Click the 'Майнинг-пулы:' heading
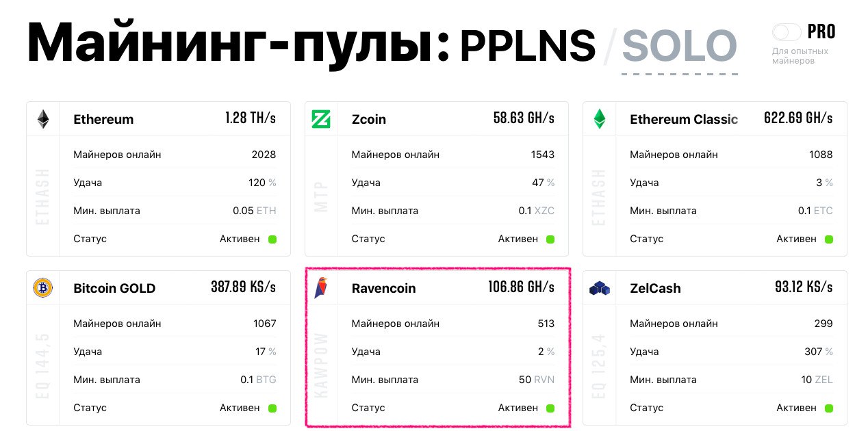The height and width of the screenshot is (431, 868). [238, 45]
